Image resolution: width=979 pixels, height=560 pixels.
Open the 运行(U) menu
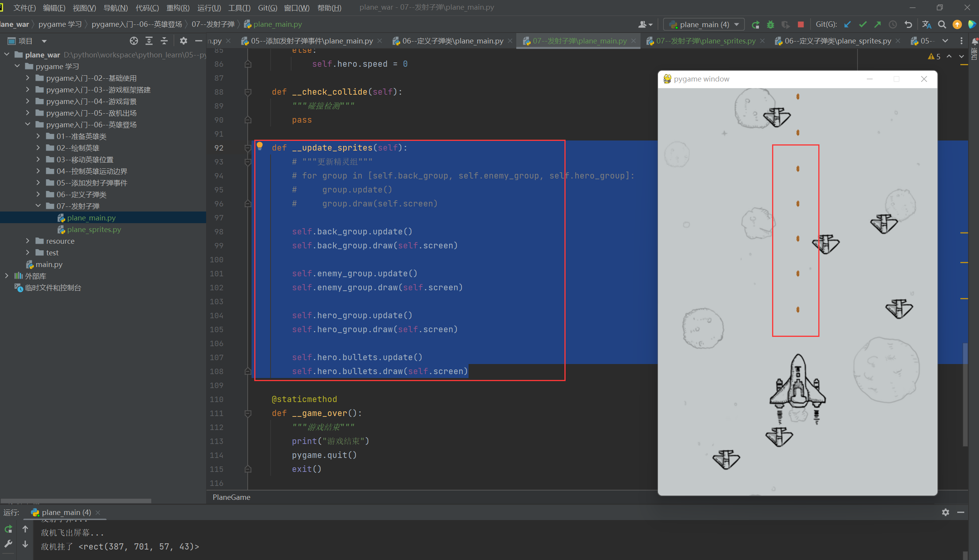coord(209,8)
